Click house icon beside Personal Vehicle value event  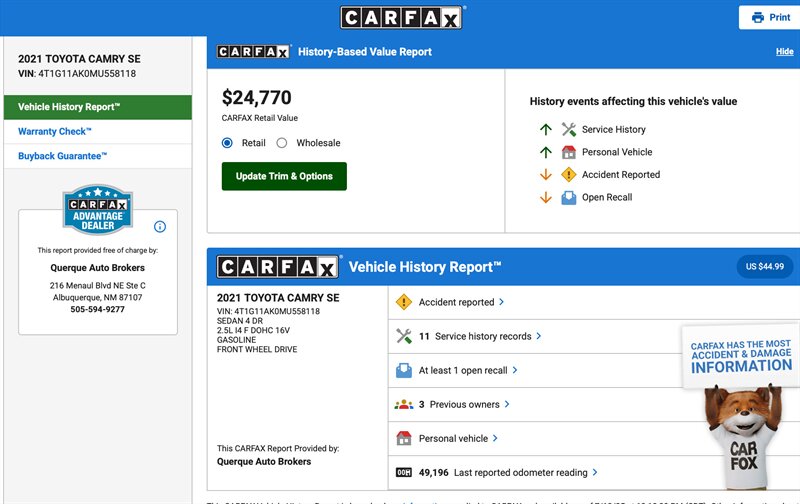568,152
